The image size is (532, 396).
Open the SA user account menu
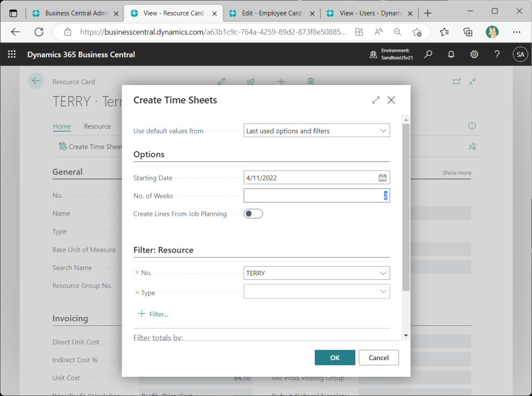(520, 54)
